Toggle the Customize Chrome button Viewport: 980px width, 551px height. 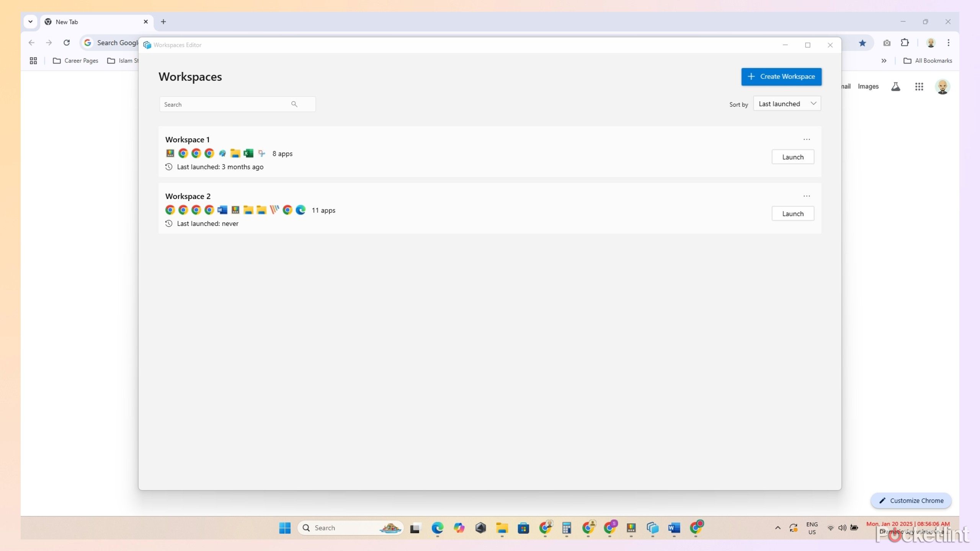click(x=911, y=500)
